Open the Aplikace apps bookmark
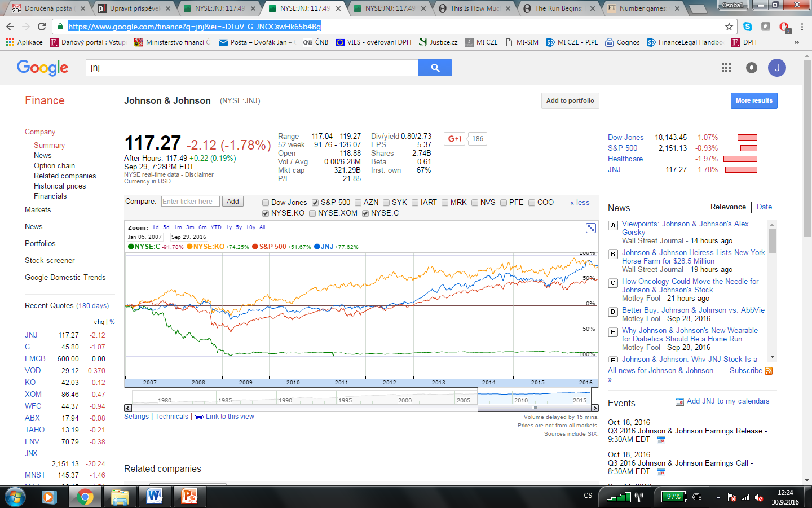This screenshot has width=812, height=508. pos(24,42)
